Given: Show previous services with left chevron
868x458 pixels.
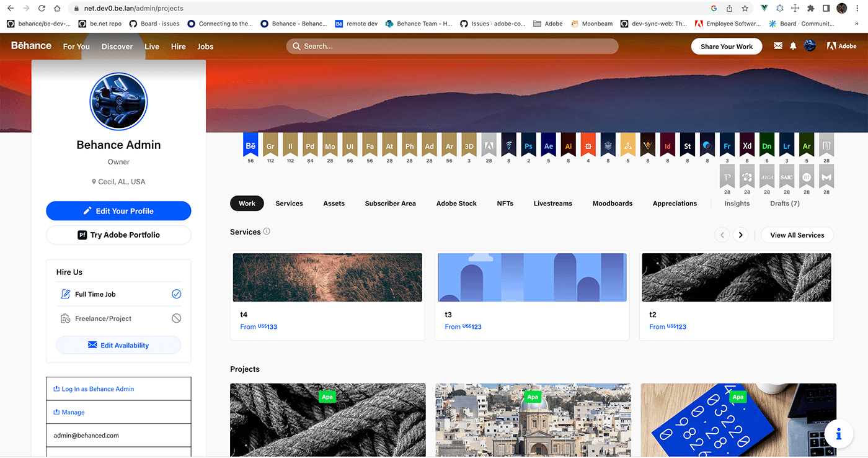Looking at the screenshot, I should [x=722, y=235].
